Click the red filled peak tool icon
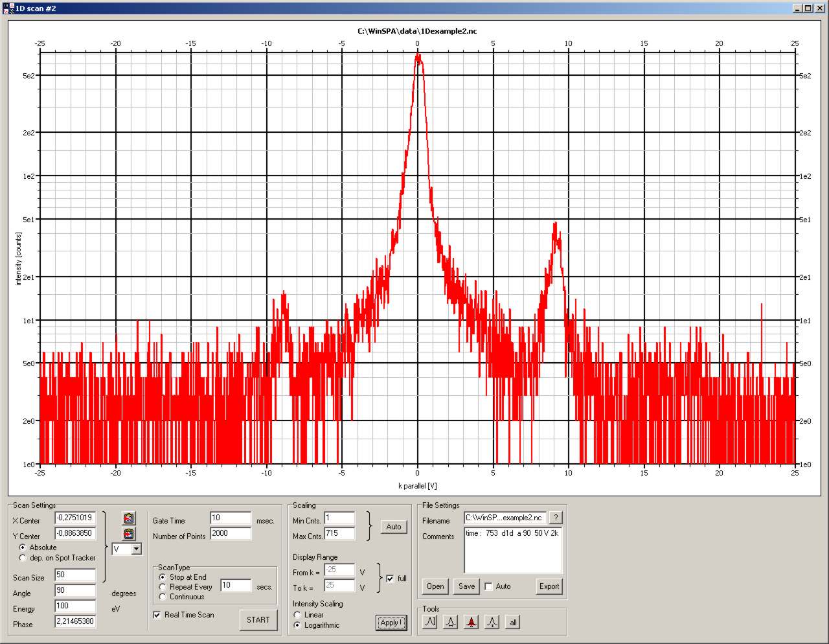Viewport: 829px width, 644px height. (x=471, y=623)
